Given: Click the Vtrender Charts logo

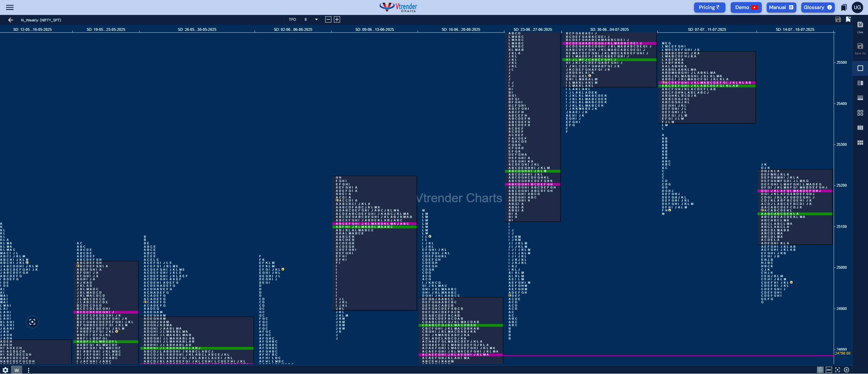Looking at the screenshot, I should pos(398,7).
